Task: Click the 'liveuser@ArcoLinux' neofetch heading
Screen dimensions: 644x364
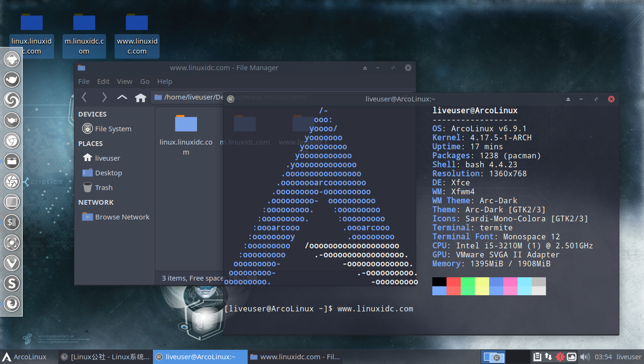Action: click(x=475, y=111)
